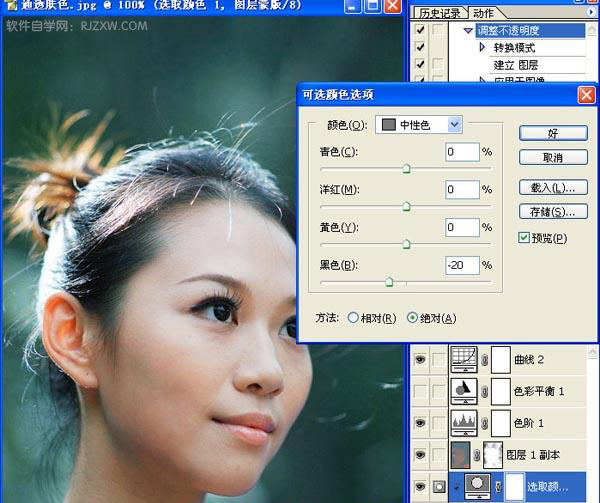Minimize the document image window

(352, 6)
